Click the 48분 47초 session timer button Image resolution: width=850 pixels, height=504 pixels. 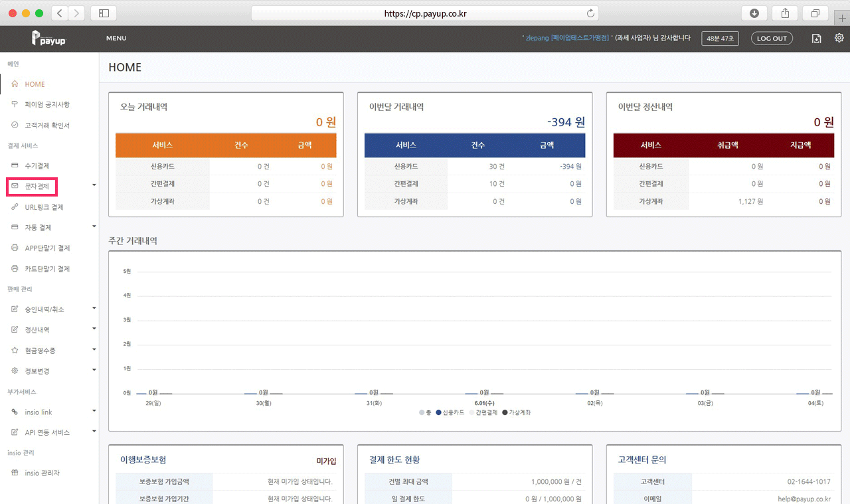[721, 39]
